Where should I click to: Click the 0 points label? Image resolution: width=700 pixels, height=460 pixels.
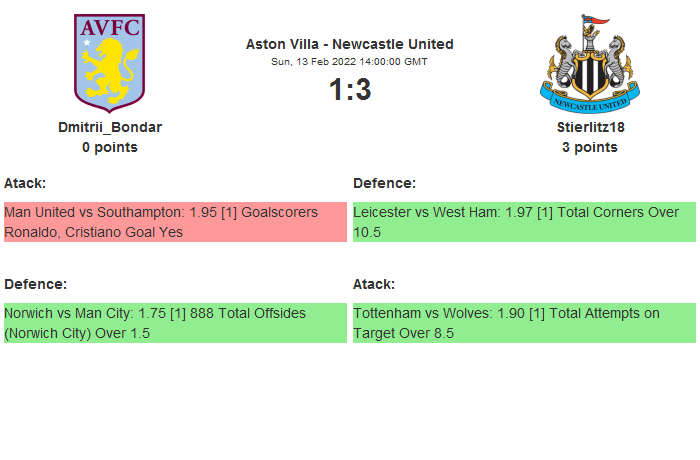[x=109, y=147]
